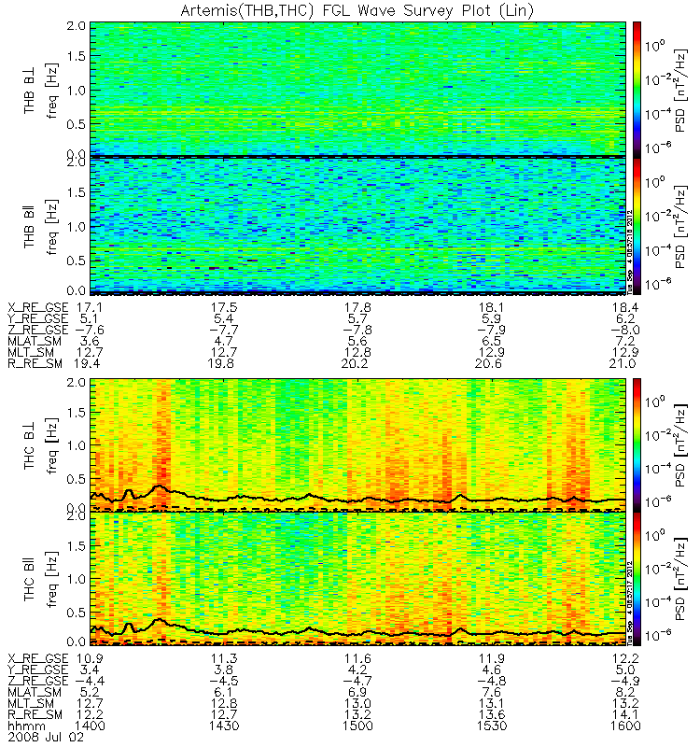The image size is (700, 747).
Task: Click the THB X_RE_GSE value '18.4'
Action: coord(625,307)
